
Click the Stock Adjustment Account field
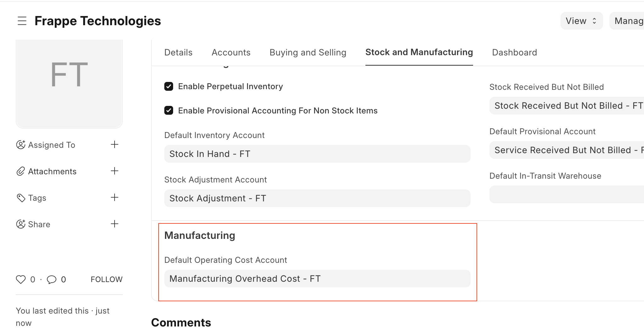click(317, 198)
